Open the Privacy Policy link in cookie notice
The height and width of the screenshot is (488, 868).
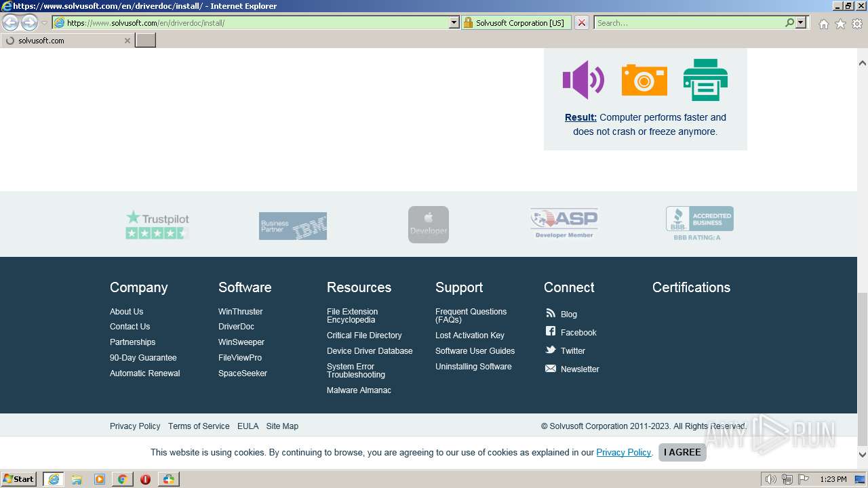tap(624, 452)
